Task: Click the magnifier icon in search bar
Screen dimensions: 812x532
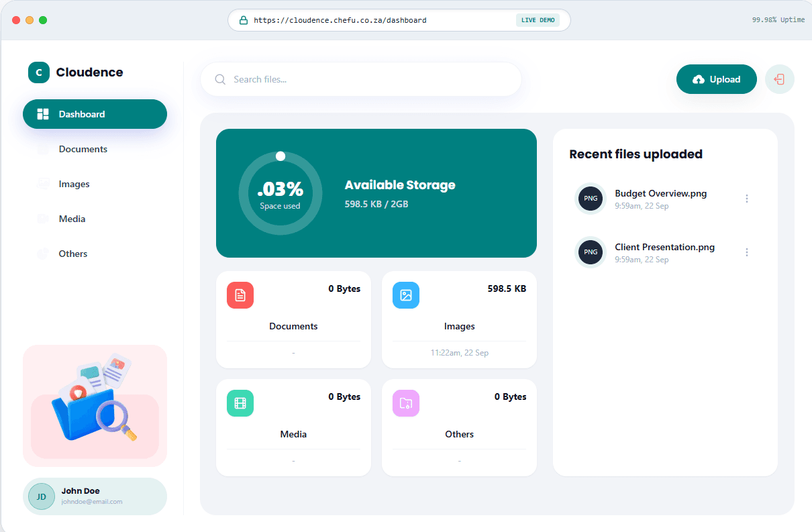Action: point(220,79)
